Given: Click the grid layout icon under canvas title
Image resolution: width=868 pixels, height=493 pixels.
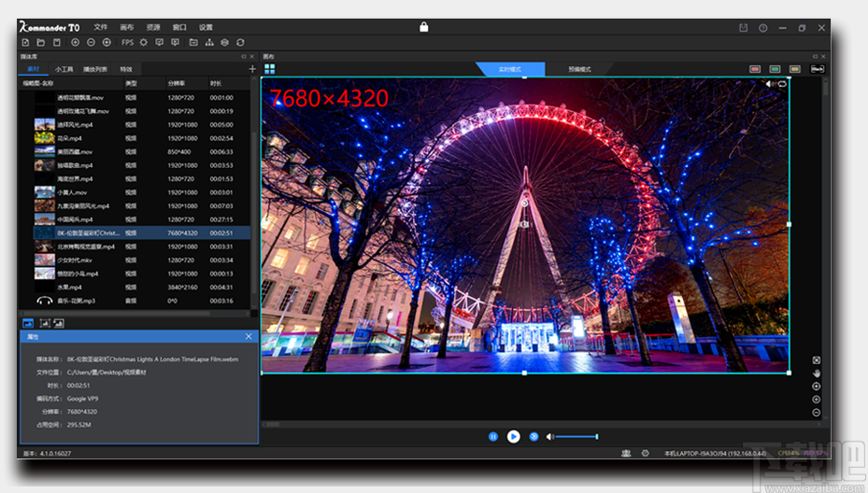Looking at the screenshot, I should (269, 68).
